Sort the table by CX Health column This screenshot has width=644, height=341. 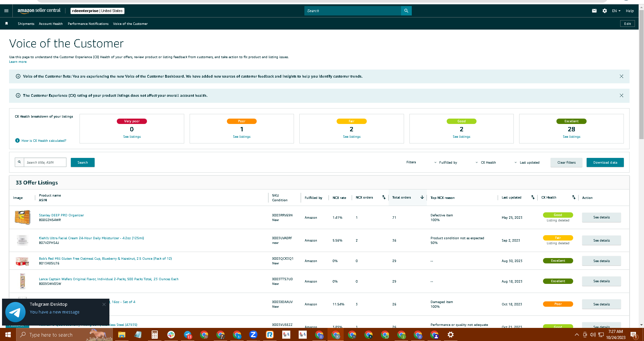(574, 198)
